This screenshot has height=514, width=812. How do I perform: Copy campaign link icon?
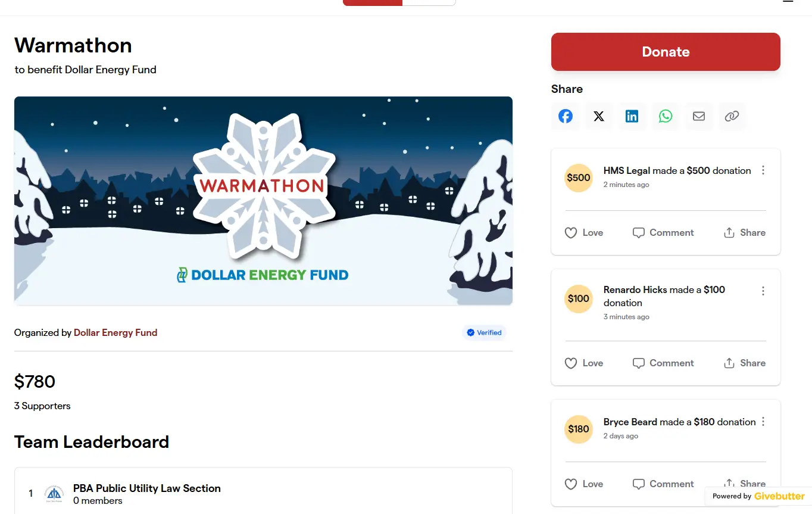[x=732, y=116]
